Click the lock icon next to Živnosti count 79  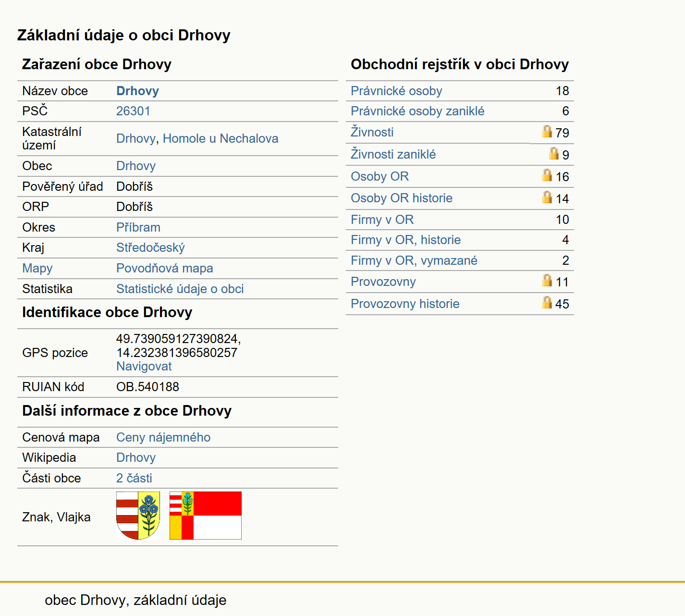(547, 131)
